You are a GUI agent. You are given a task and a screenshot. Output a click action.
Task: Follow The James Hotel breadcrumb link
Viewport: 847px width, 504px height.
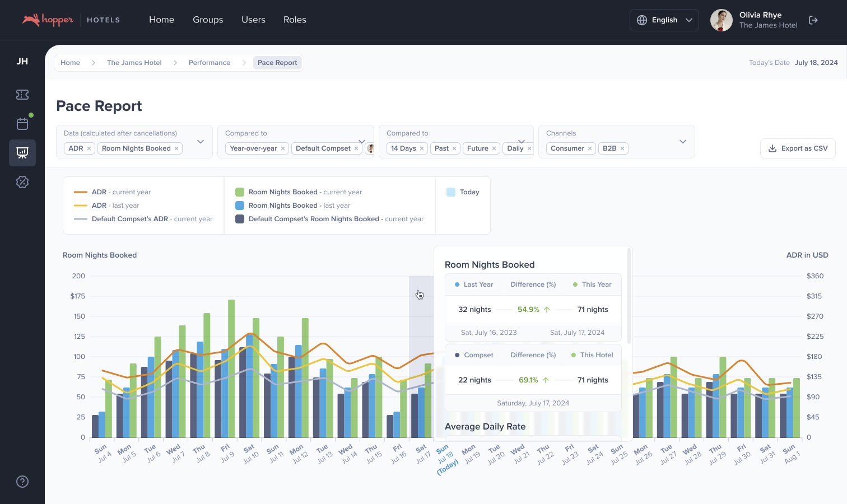coord(134,63)
